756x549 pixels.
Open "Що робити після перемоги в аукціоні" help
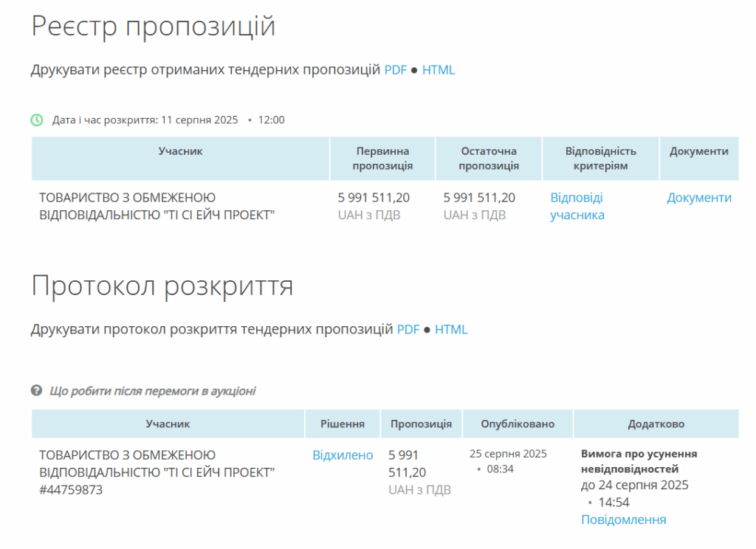(x=152, y=390)
